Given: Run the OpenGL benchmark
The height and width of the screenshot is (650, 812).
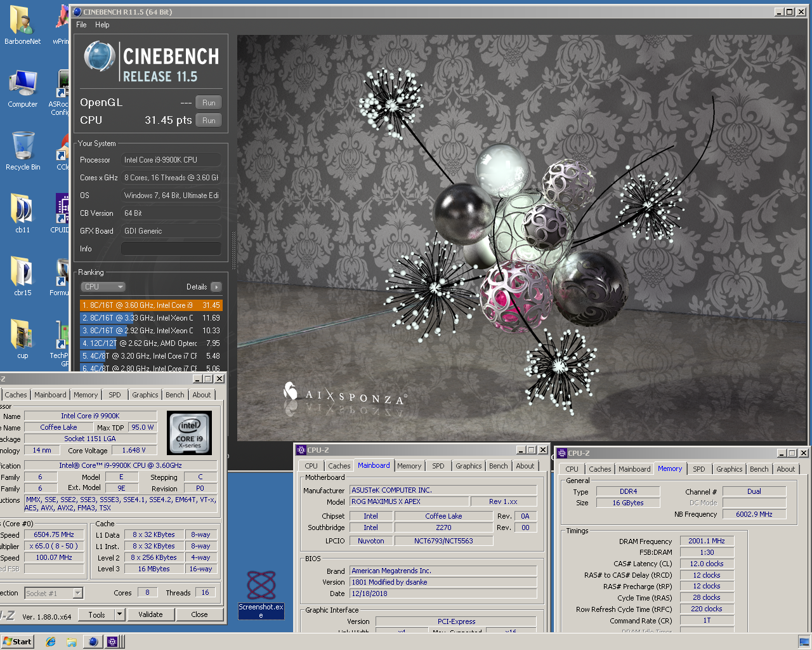Looking at the screenshot, I should (x=209, y=103).
